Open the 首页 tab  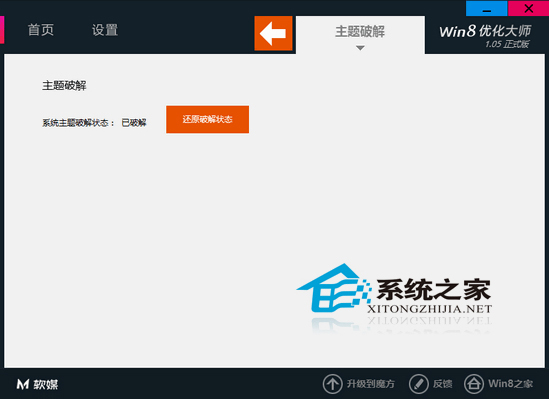(x=41, y=30)
